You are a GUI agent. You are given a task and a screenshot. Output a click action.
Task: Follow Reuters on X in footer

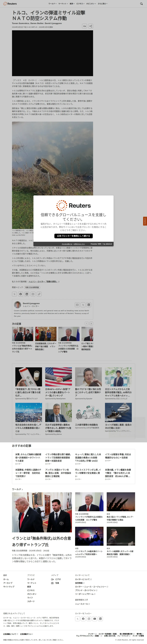[78, 619]
